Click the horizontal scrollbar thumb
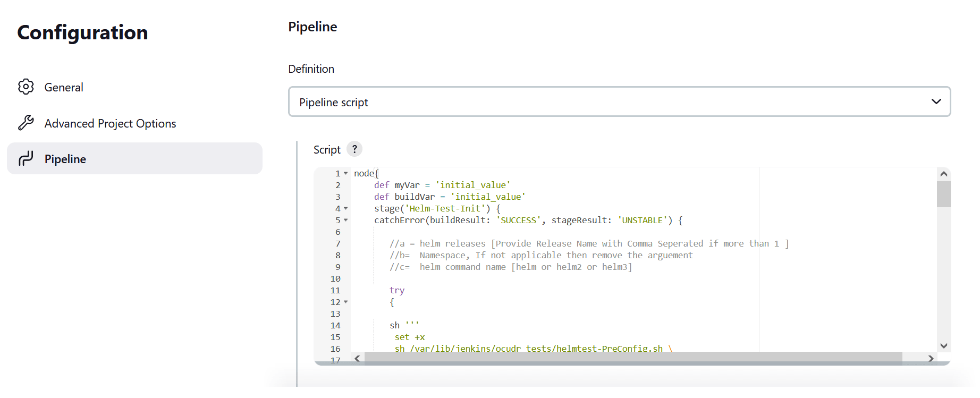This screenshot has height=398, width=980. pyautogui.click(x=633, y=358)
